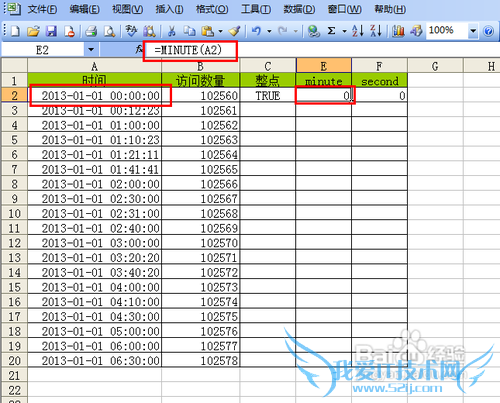Click the New workbook icon

click(15, 31)
